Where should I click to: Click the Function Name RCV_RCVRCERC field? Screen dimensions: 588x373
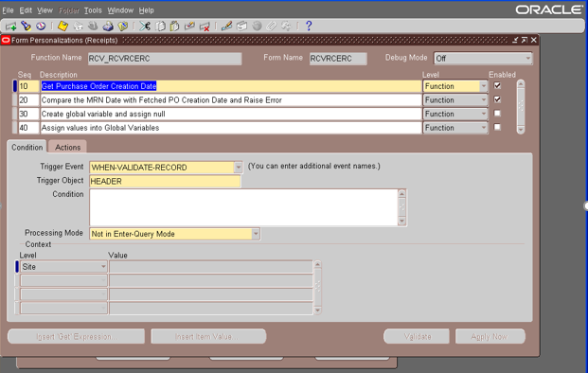[165, 59]
